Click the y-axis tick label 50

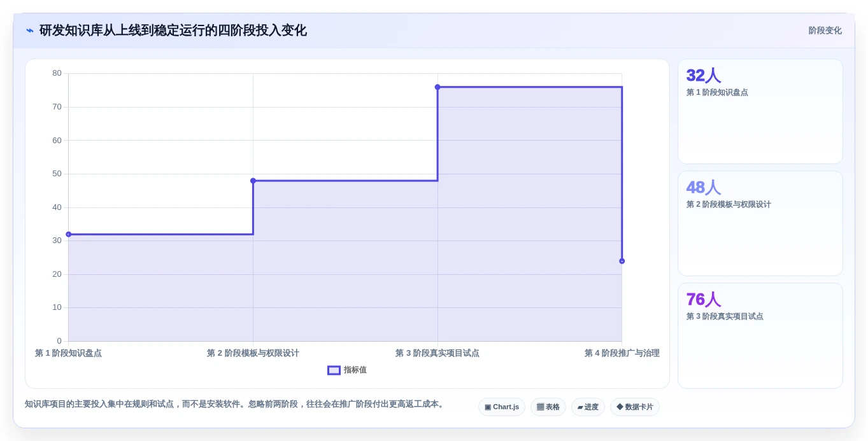click(57, 174)
